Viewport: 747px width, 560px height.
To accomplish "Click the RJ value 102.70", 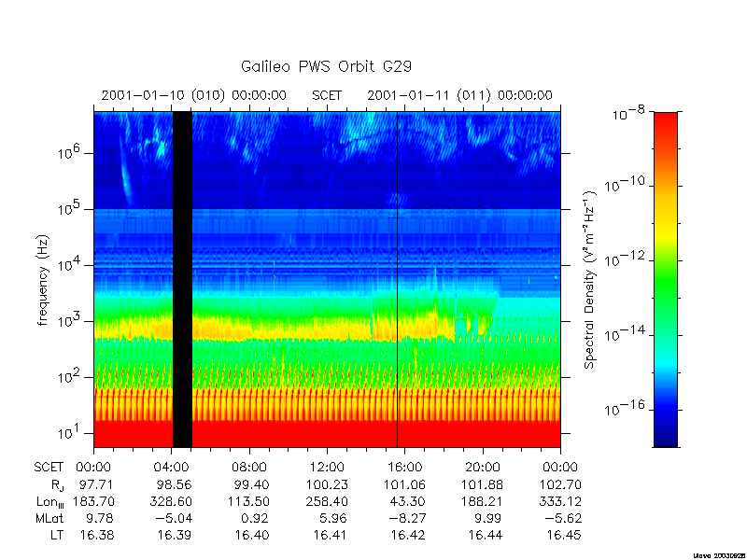I will [x=560, y=484].
